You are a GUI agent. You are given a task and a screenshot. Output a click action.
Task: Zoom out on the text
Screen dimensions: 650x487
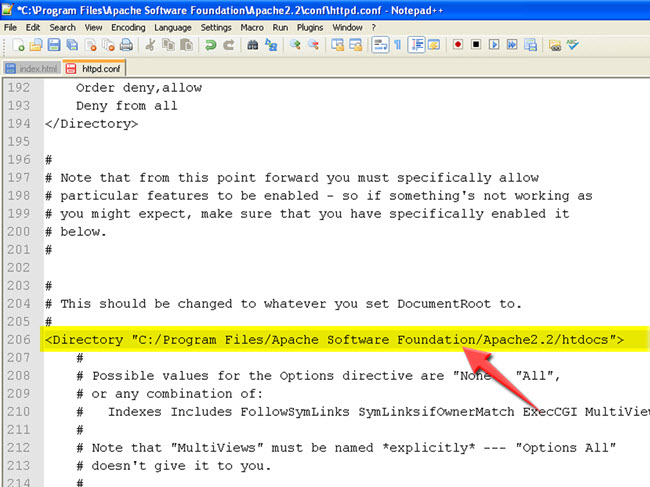(x=313, y=45)
